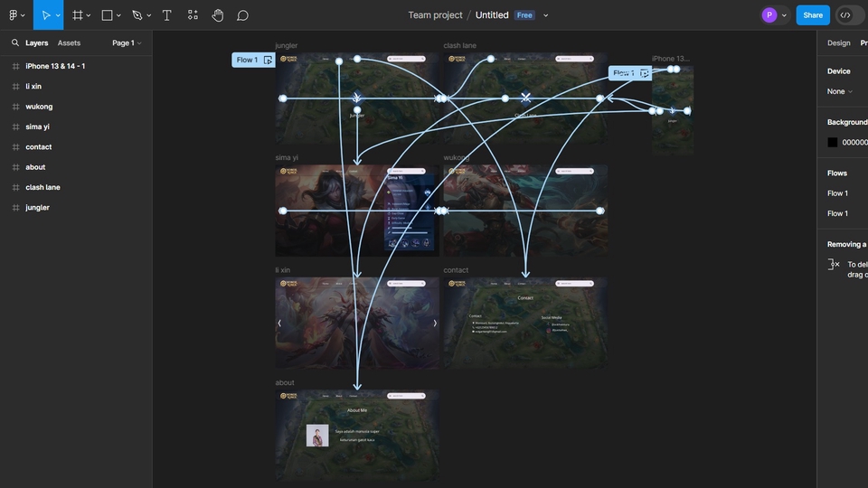Image resolution: width=868 pixels, height=488 pixels.
Task: Select the contact frame on canvas
Action: [x=525, y=323]
